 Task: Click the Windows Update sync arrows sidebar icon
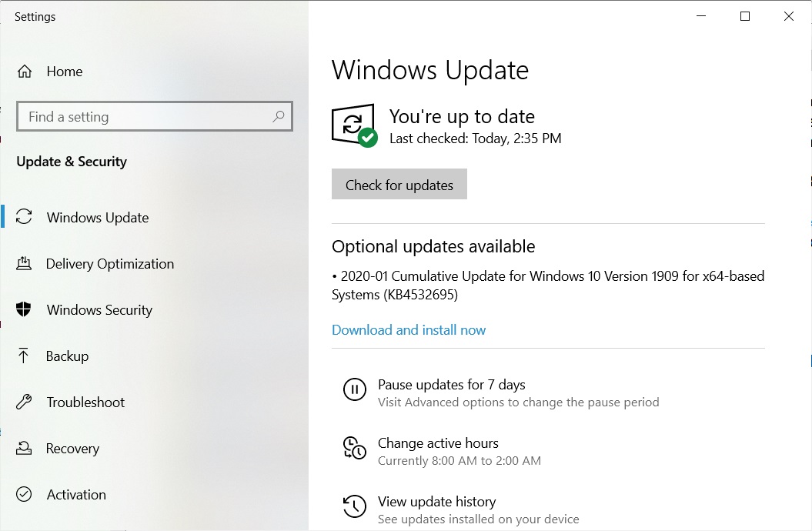[24, 216]
